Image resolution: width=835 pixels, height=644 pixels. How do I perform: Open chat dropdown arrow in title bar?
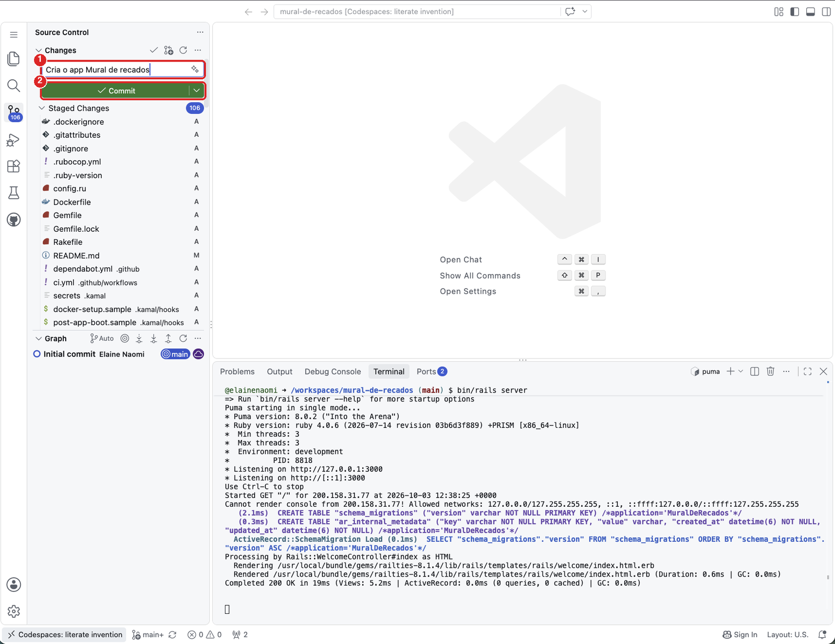point(584,11)
